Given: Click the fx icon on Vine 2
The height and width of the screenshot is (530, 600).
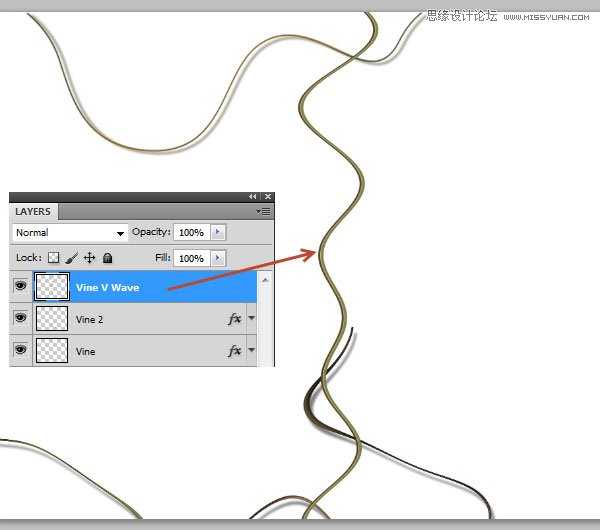Looking at the screenshot, I should point(235,318).
